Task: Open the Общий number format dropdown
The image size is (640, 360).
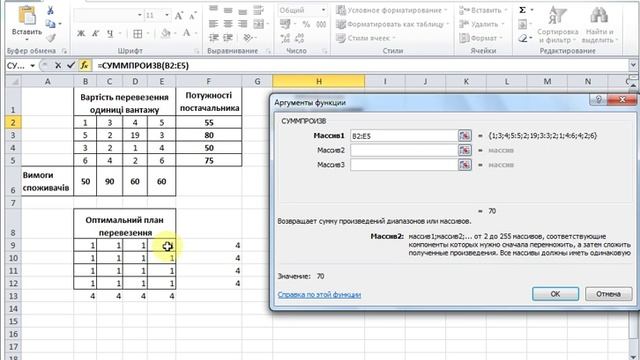Action: [323, 10]
